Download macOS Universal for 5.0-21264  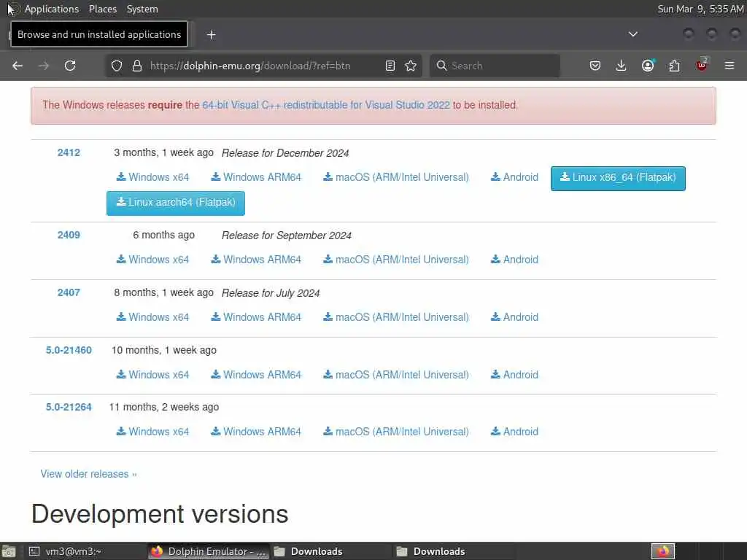pos(396,432)
